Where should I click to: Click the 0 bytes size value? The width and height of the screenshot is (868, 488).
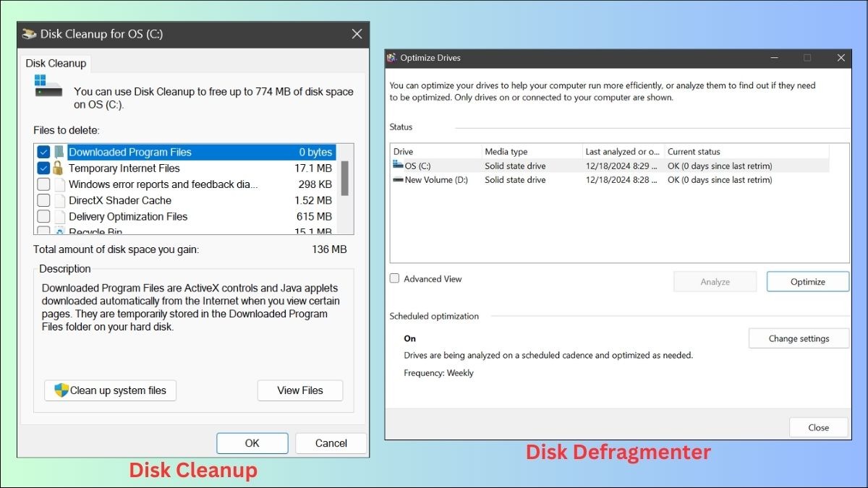coord(316,152)
